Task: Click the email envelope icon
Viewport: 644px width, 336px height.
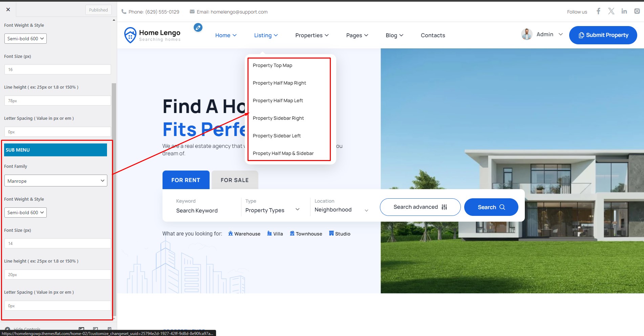Action: coord(192,12)
